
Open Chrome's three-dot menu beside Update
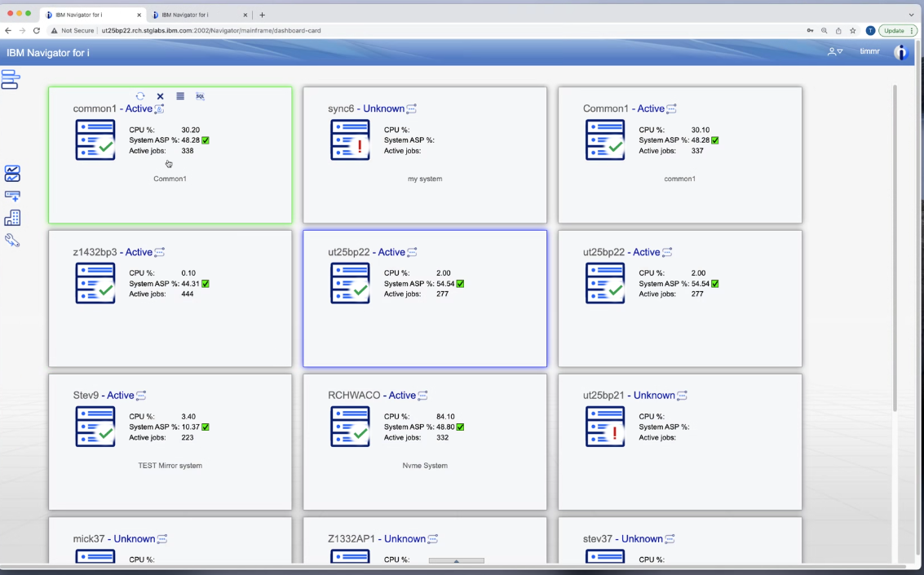(x=912, y=31)
